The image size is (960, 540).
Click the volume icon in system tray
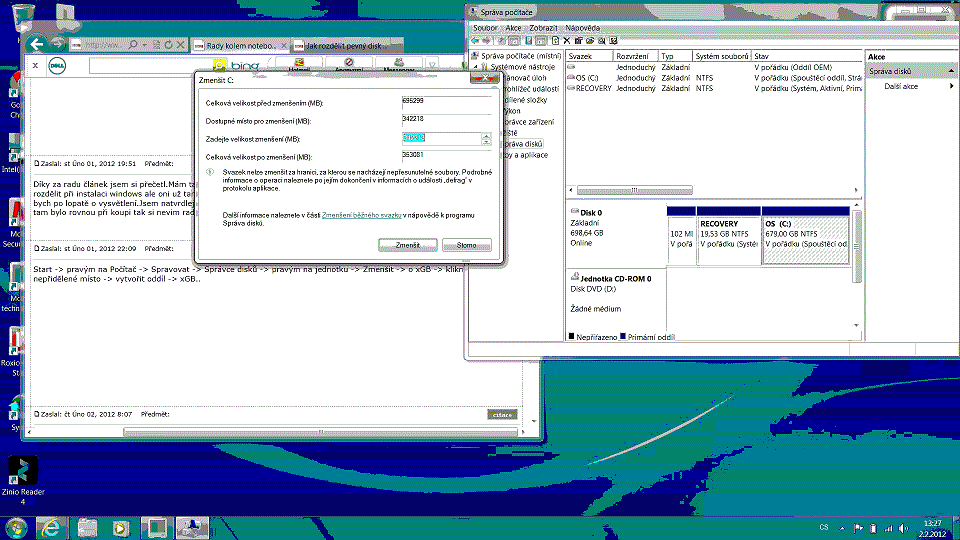click(903, 528)
